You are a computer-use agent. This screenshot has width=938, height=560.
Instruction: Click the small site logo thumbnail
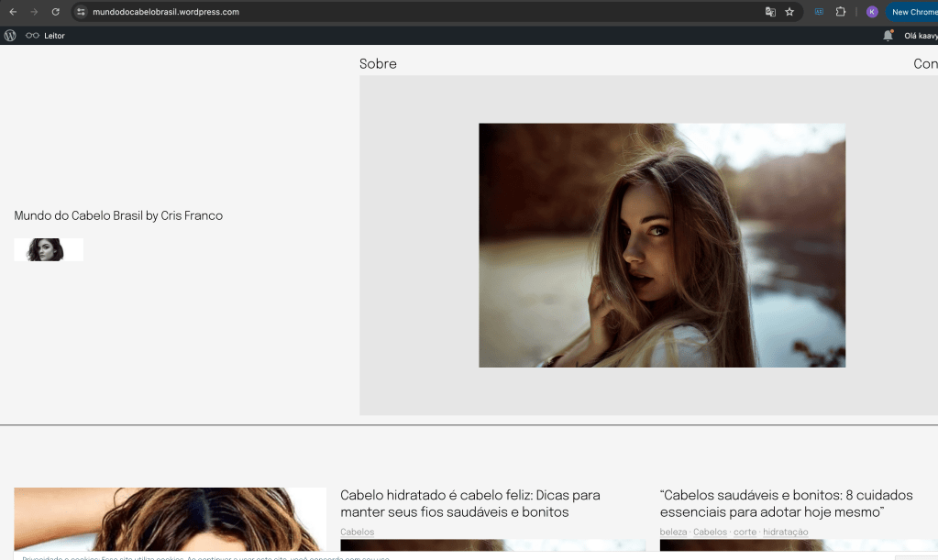coord(49,249)
